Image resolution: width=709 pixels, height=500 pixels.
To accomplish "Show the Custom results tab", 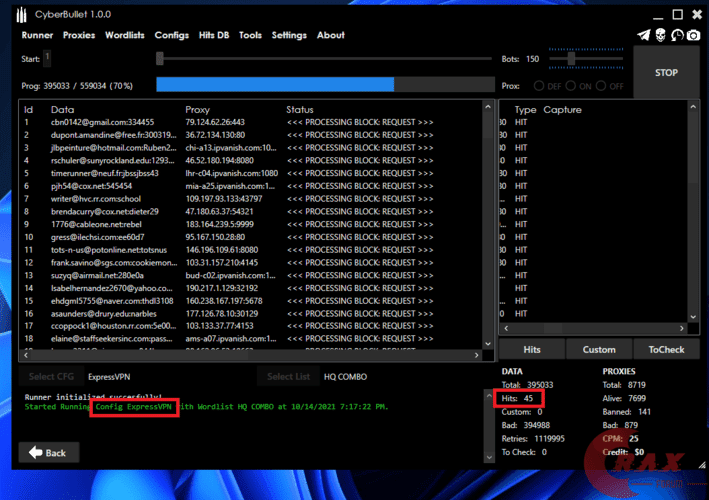I will coord(599,350).
